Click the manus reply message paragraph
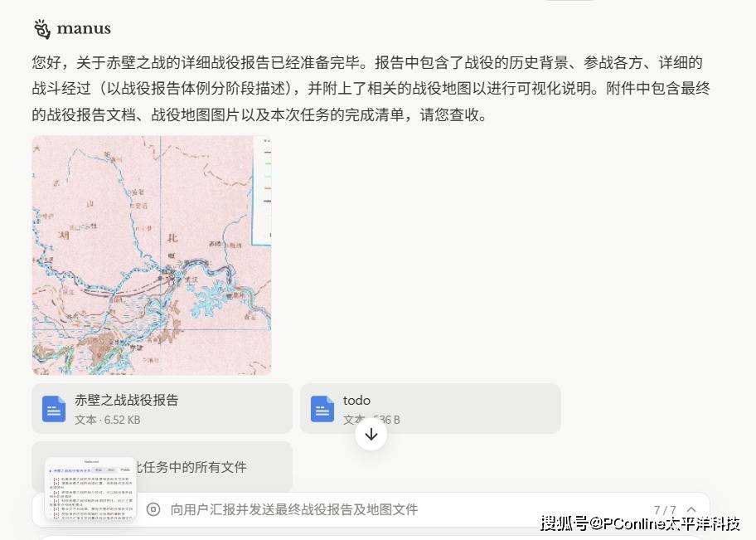756x540 pixels. coord(371,89)
